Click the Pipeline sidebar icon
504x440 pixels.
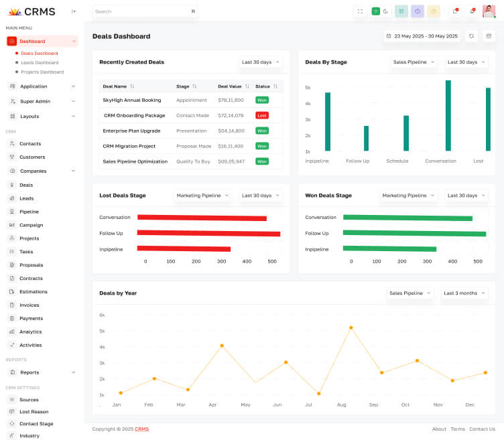12,212
